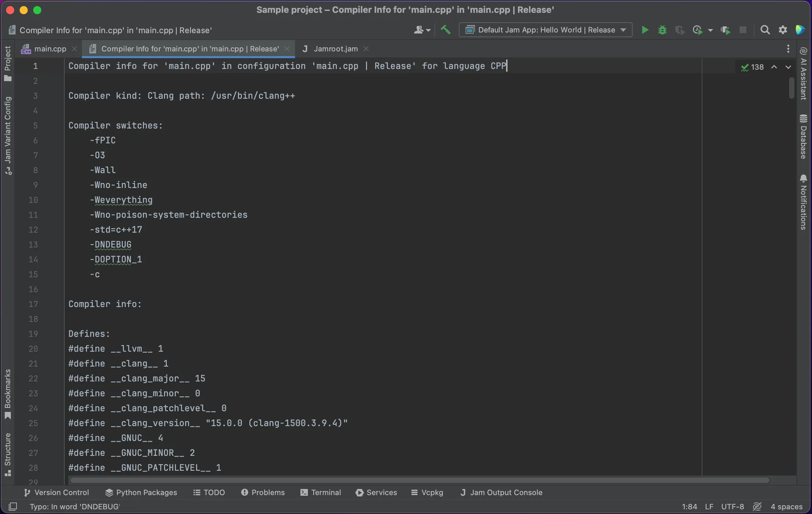
Task: Click the horizontal editor scrollbar
Action: (x=419, y=480)
